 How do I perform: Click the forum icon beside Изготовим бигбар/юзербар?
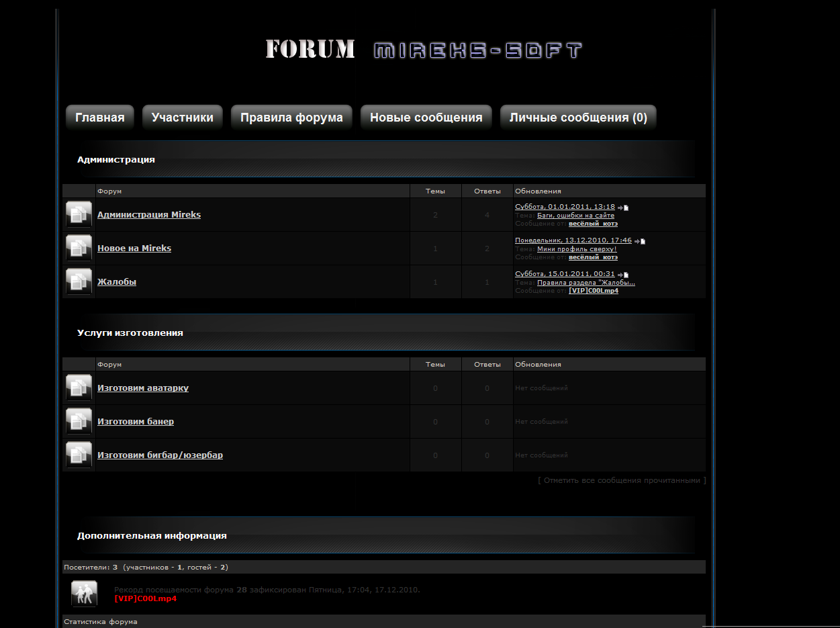79,455
